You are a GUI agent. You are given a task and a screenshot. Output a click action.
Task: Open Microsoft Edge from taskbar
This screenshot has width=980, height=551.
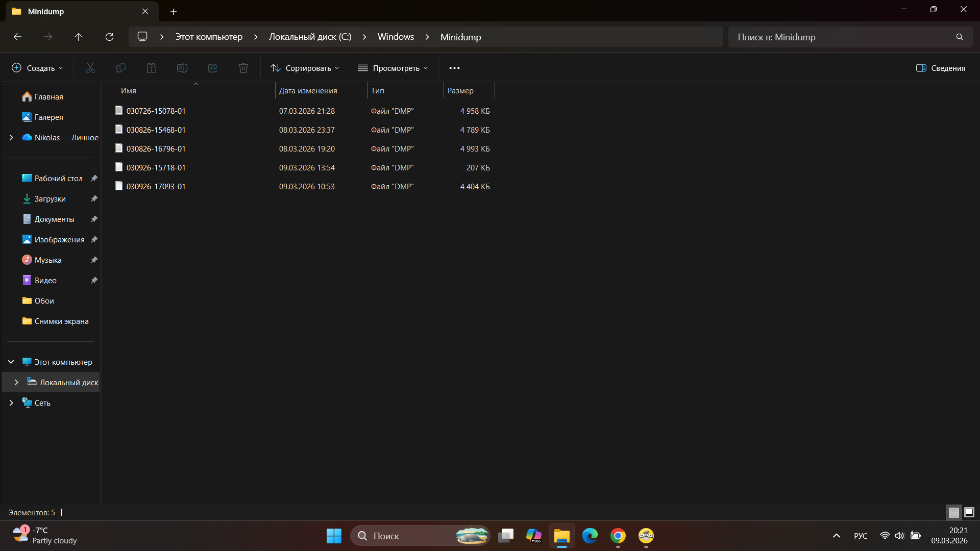point(590,536)
